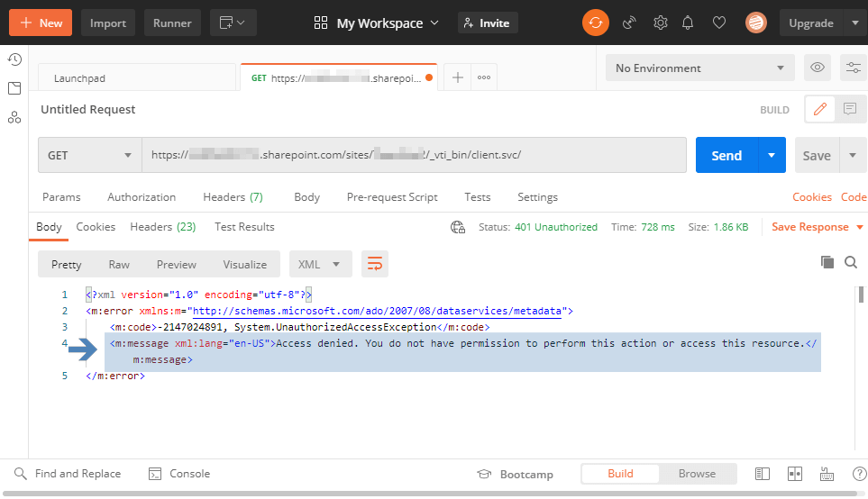868x499 pixels.
Task: Select the response Body tab
Action: [x=49, y=227]
